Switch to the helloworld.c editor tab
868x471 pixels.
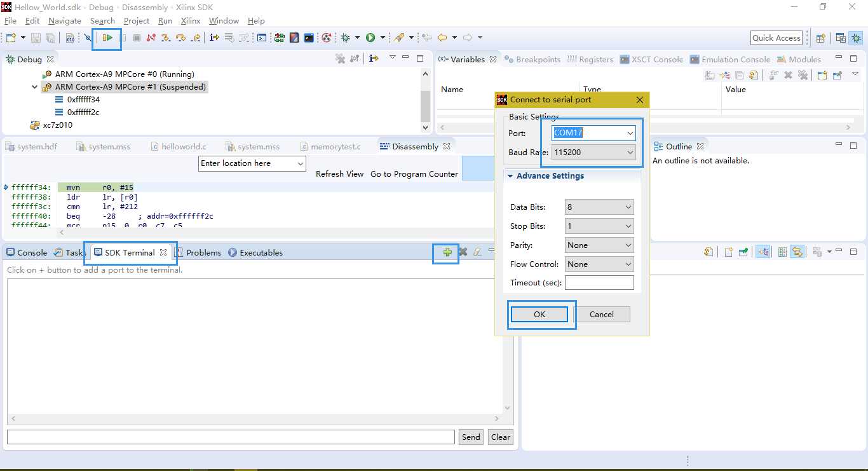[x=179, y=146]
